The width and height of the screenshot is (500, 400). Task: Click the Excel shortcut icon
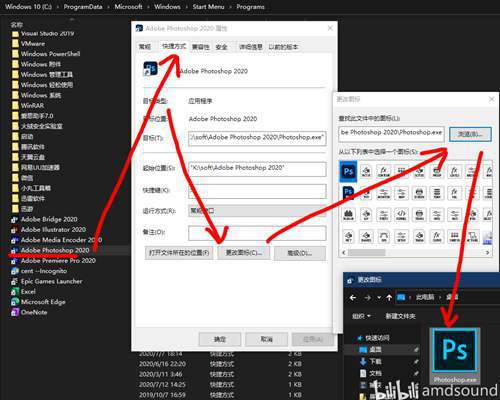point(14,292)
